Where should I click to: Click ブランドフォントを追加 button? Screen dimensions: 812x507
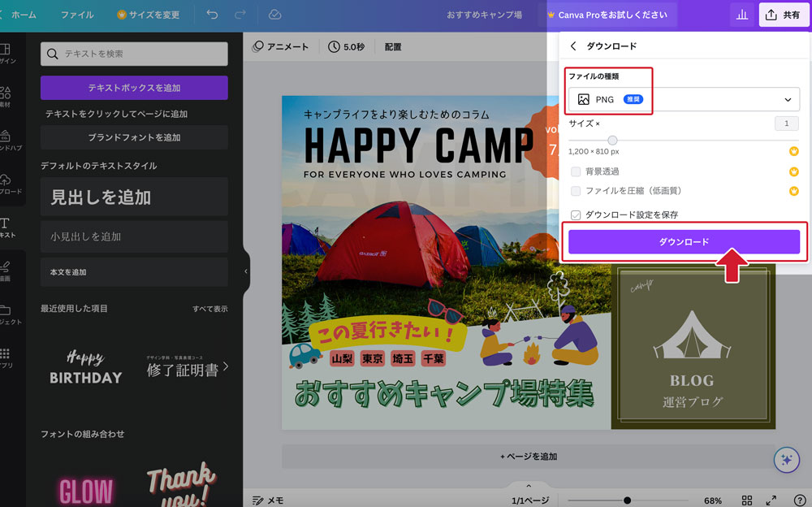[x=134, y=137]
